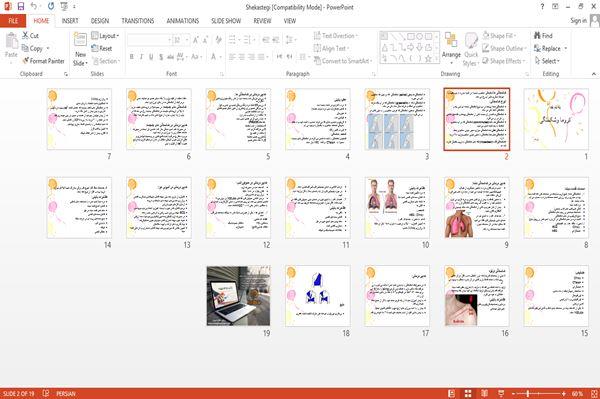Select slide 3 thumbnail with X-ray images

click(397, 119)
